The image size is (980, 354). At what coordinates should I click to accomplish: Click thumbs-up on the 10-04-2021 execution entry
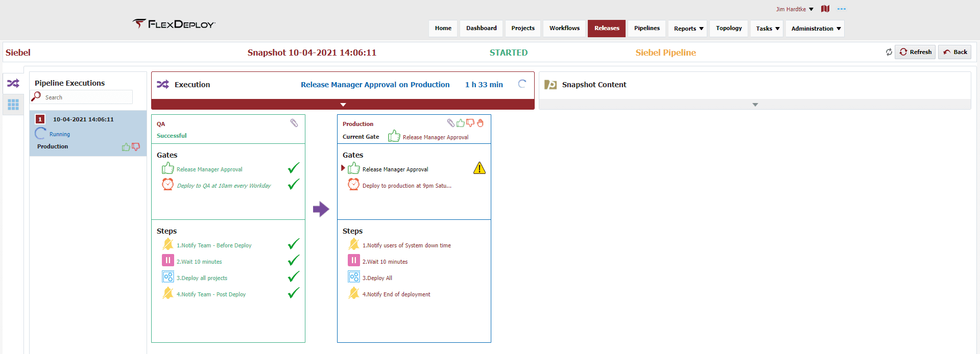pos(126,147)
